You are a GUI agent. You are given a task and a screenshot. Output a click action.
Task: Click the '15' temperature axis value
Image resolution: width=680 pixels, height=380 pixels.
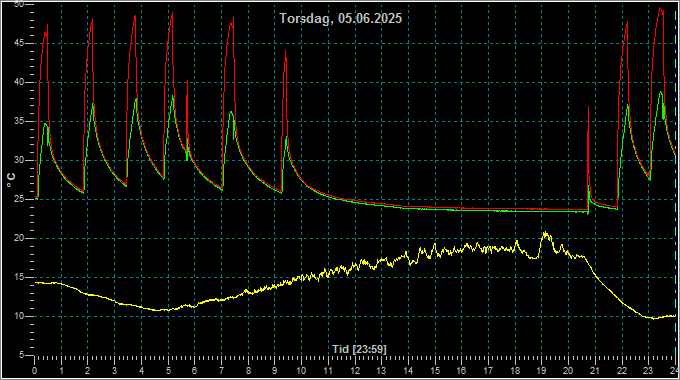(x=19, y=277)
